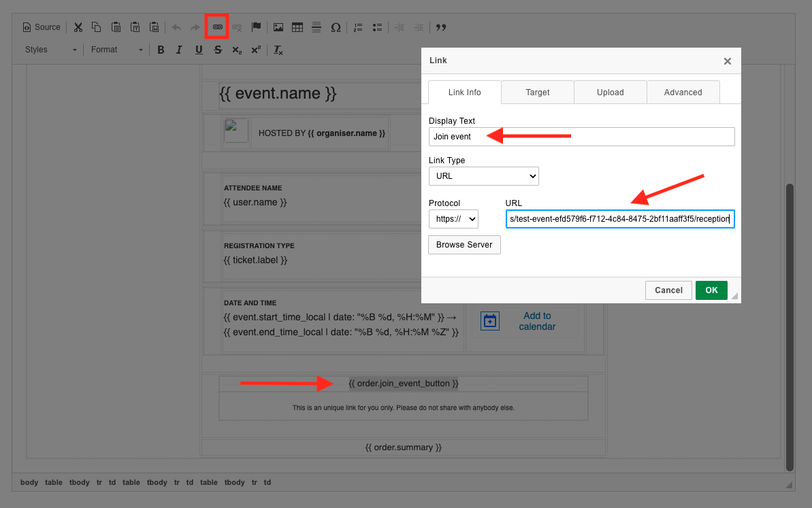Viewport: 812px width, 508px height.
Task: Toggle Bold formatting
Action: [x=161, y=49]
